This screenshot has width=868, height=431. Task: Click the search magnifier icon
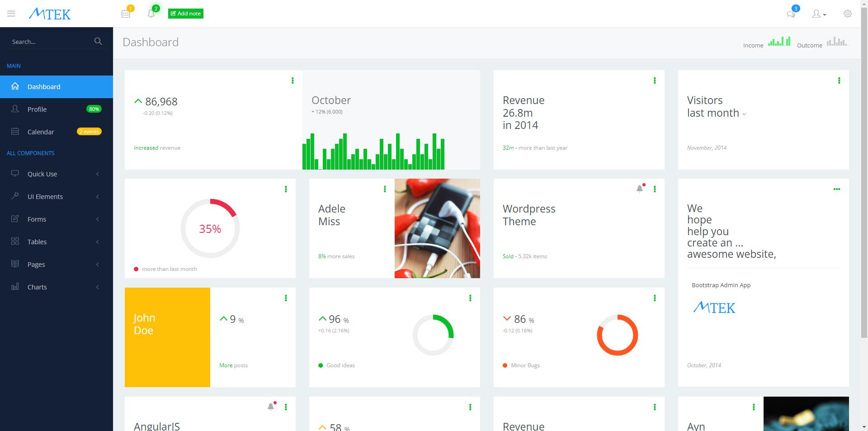click(98, 41)
